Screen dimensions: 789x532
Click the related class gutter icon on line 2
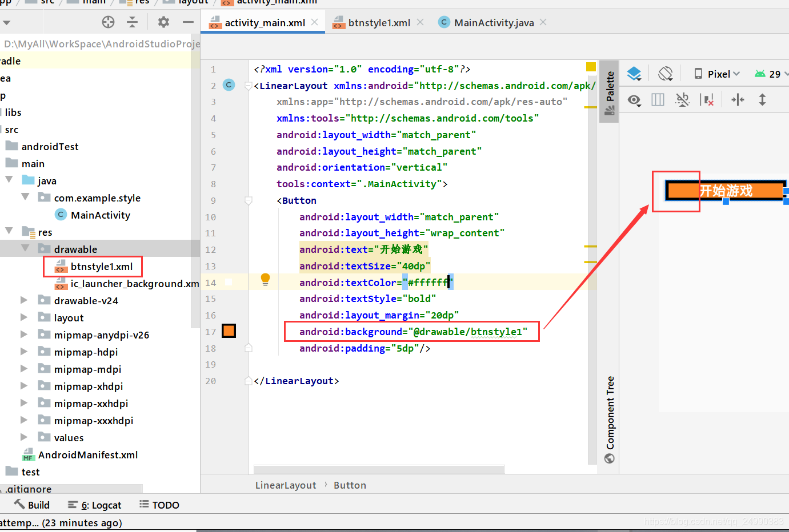(229, 85)
